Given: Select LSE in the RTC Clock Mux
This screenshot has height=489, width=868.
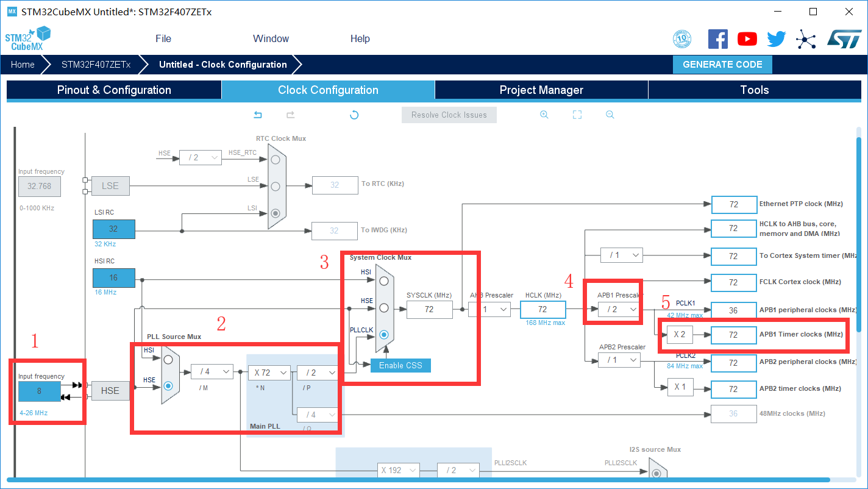Looking at the screenshot, I should 276,186.
